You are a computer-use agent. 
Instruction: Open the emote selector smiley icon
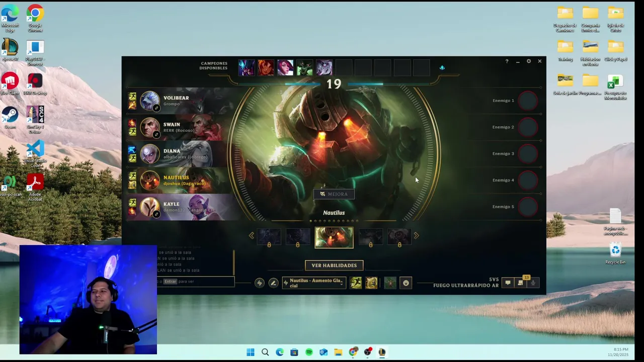click(x=406, y=283)
